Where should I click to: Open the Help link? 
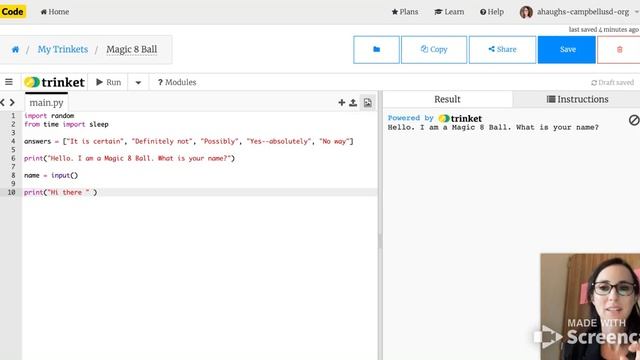coord(492,12)
